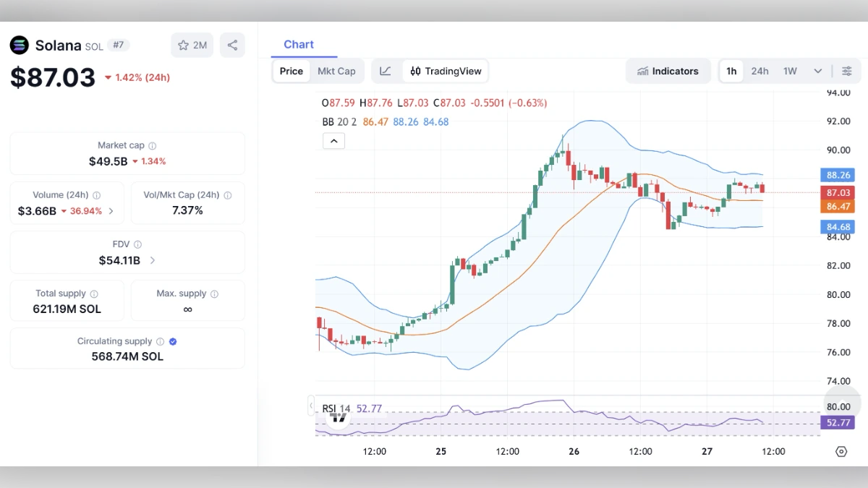Click the verified badge next to Circulating supply
The image size is (868, 488).
pos(171,341)
